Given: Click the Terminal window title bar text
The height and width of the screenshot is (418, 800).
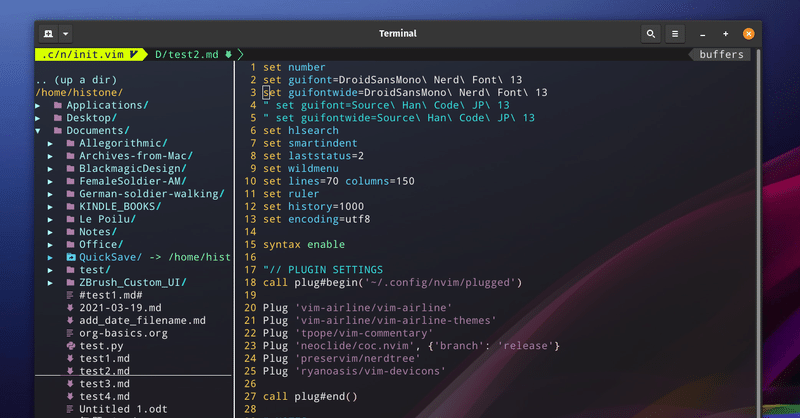Looking at the screenshot, I should click(x=397, y=34).
